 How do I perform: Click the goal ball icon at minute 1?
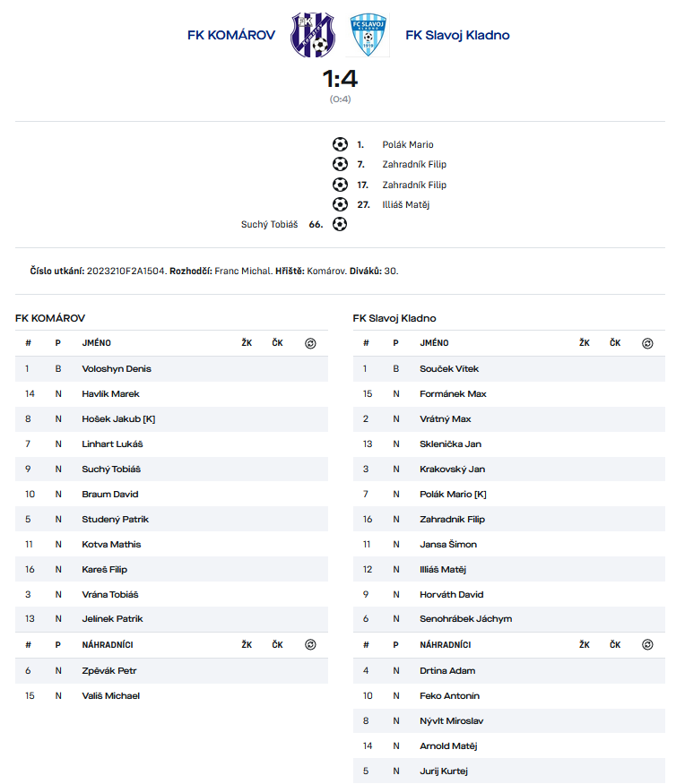coord(340,144)
